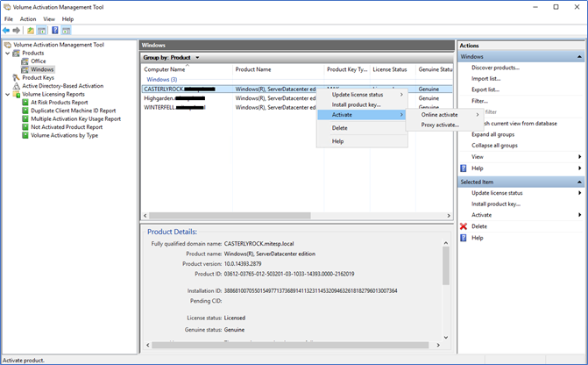Click the Forward arrow toolbar icon
Image resolution: width=588 pixels, height=365 pixels.
pos(16,31)
